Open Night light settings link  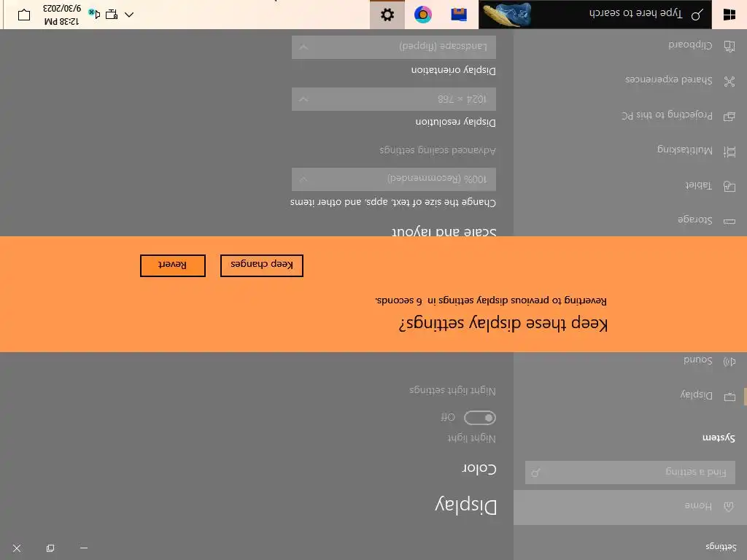click(452, 391)
